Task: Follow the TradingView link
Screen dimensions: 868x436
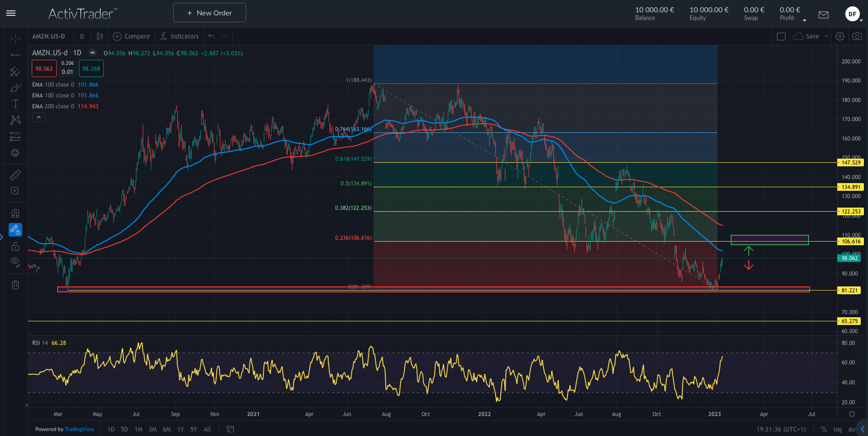Action: point(79,429)
